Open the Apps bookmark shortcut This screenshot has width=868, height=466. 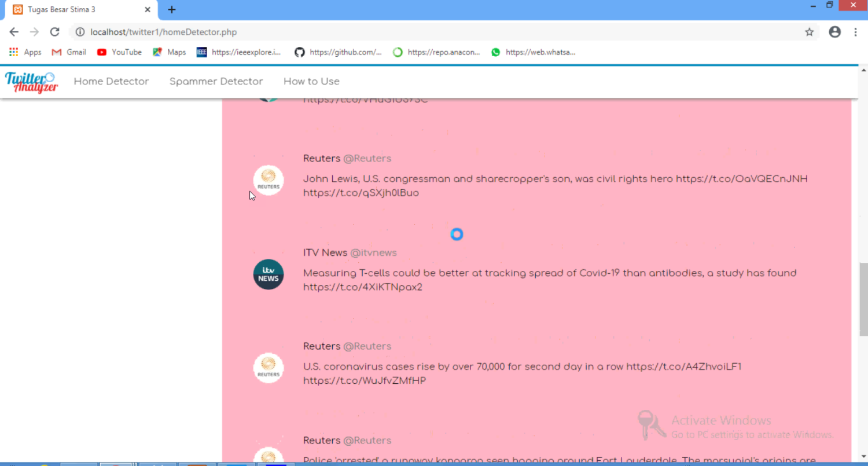(x=25, y=52)
